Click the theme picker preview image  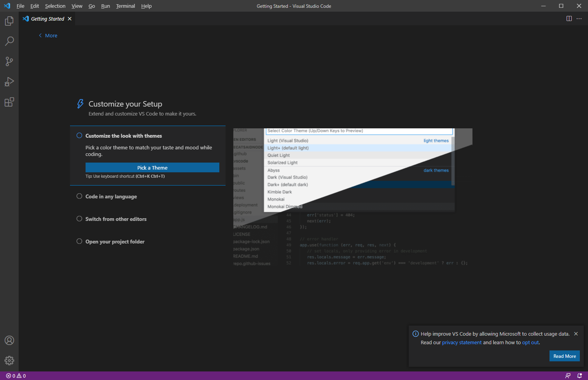click(x=353, y=198)
